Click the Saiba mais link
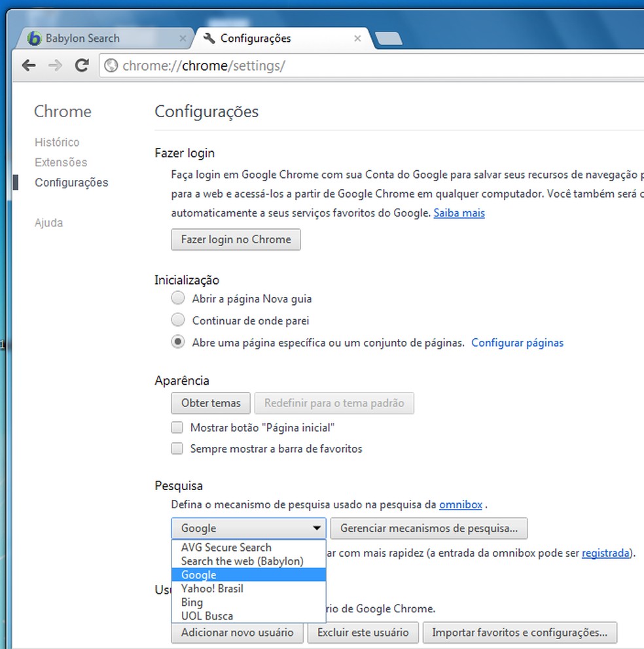The image size is (644, 649). click(x=459, y=213)
